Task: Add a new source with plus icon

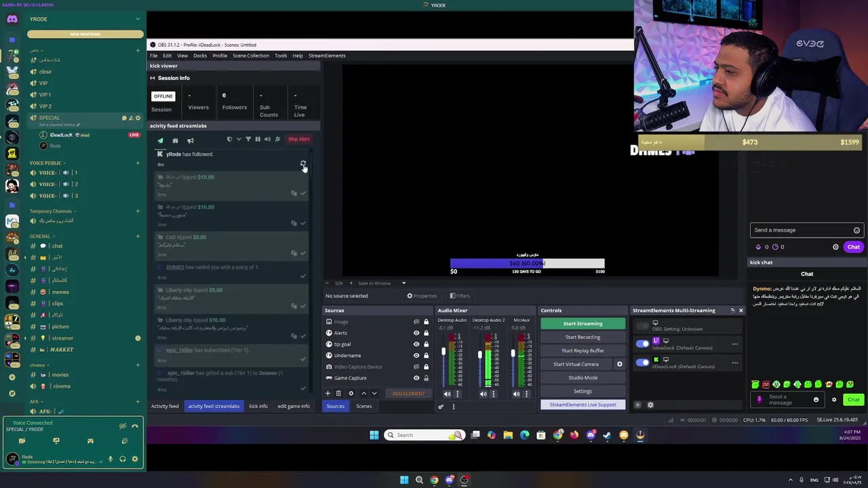Action: tap(328, 393)
